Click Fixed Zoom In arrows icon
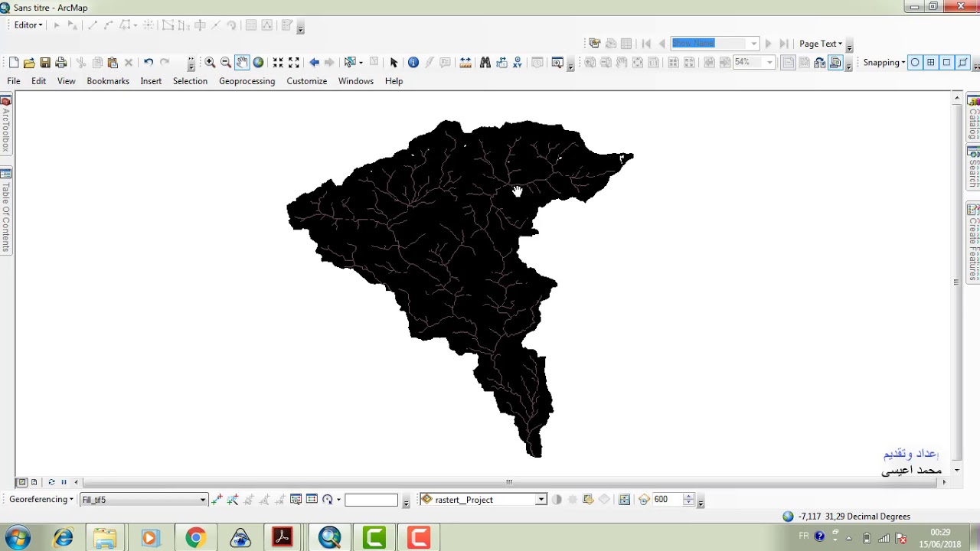The height and width of the screenshot is (551, 980). (x=278, y=63)
